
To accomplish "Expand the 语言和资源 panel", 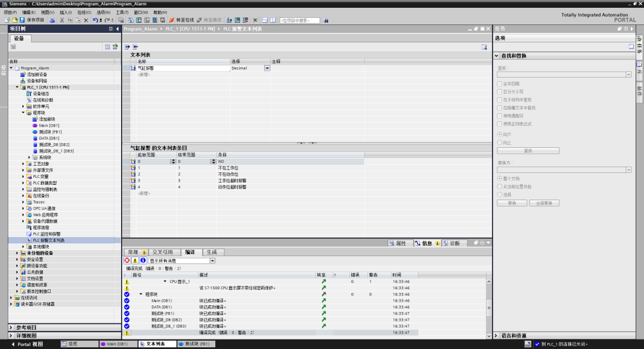I will [497, 335].
